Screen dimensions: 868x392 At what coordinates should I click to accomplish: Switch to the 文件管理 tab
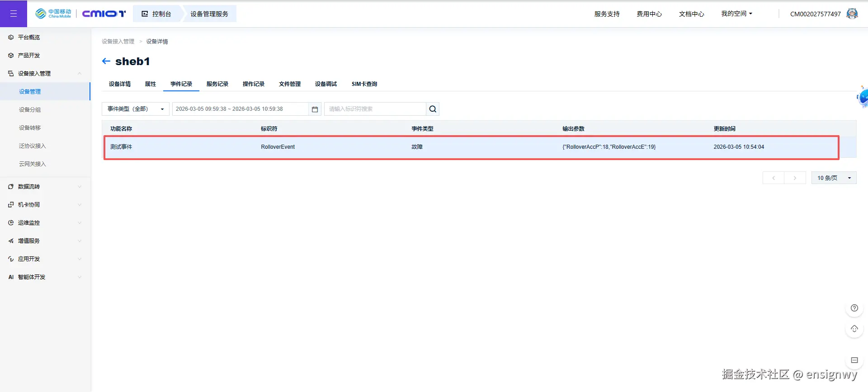click(x=290, y=84)
